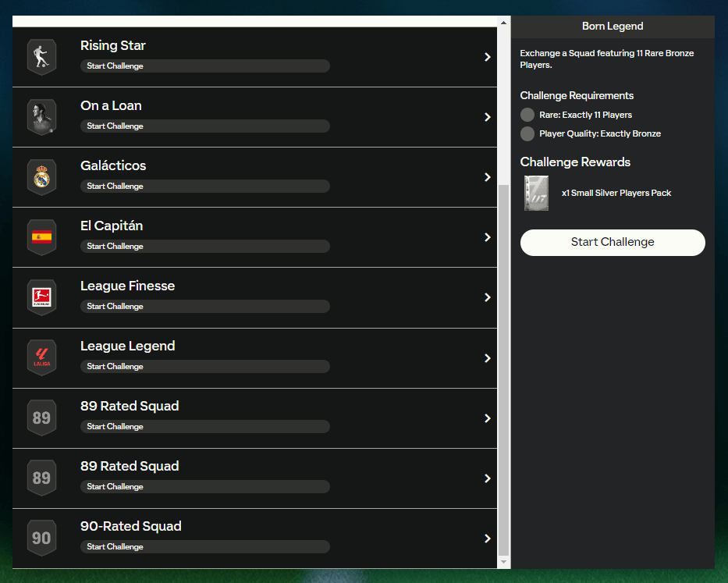Expand the Rising Star challenge arrow

tap(487, 57)
